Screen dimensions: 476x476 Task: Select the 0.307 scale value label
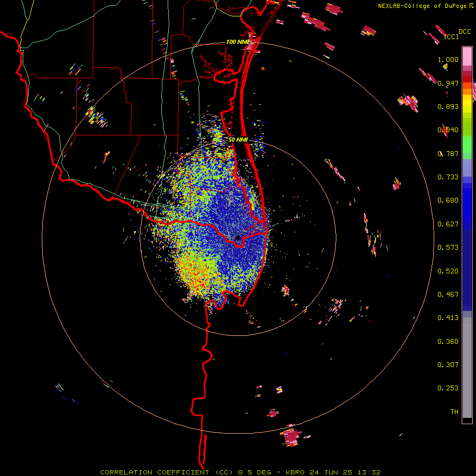[448, 365]
